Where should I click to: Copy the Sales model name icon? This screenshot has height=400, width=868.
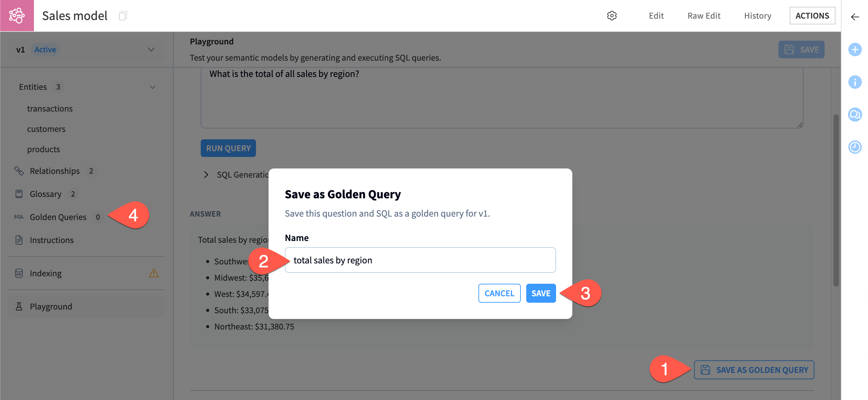[123, 16]
